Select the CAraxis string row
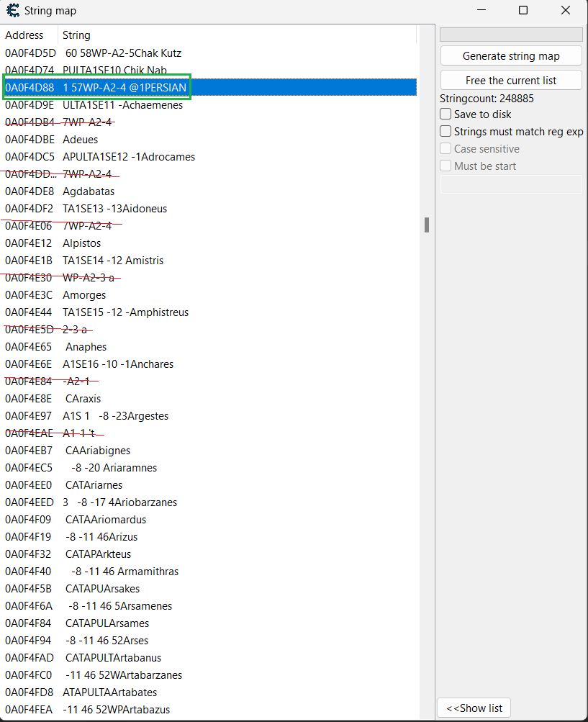 coord(209,398)
